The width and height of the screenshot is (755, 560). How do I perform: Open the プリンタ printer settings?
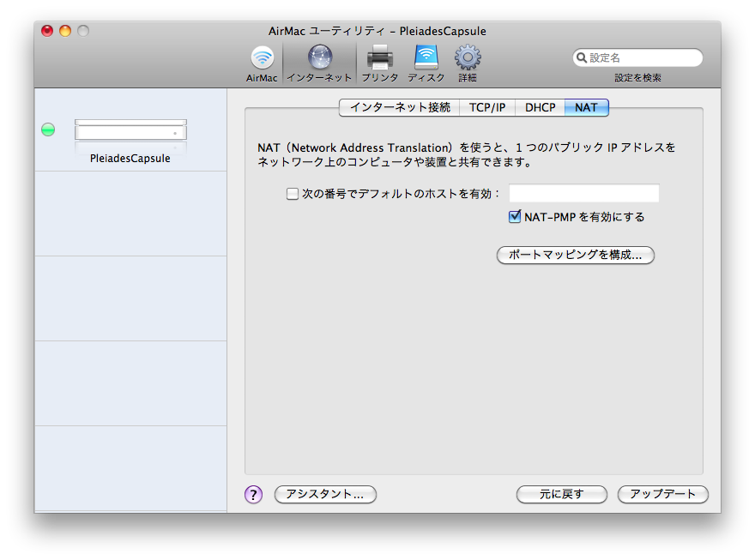(x=380, y=63)
